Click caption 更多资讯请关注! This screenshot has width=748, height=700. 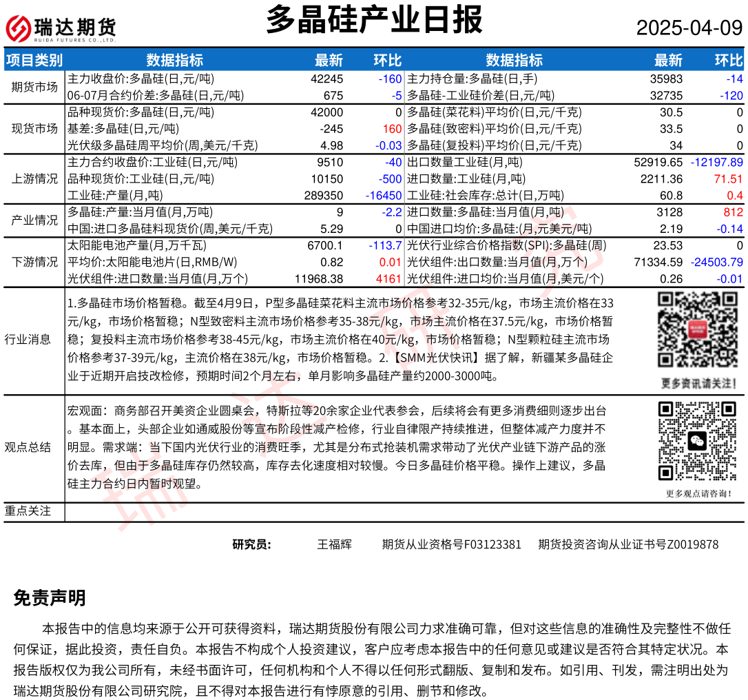699,383
